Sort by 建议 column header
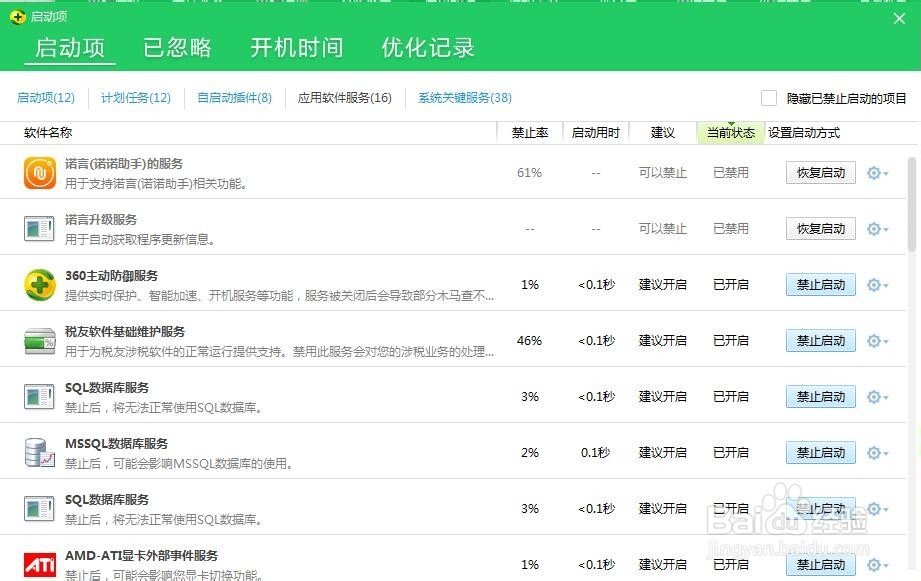921x581 pixels. coord(663,133)
